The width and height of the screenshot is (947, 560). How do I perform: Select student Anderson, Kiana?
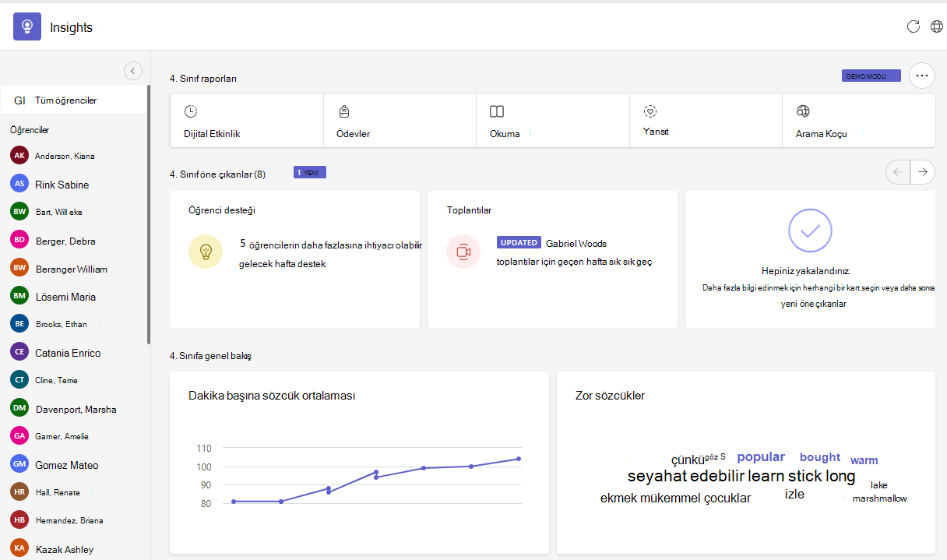click(74, 156)
